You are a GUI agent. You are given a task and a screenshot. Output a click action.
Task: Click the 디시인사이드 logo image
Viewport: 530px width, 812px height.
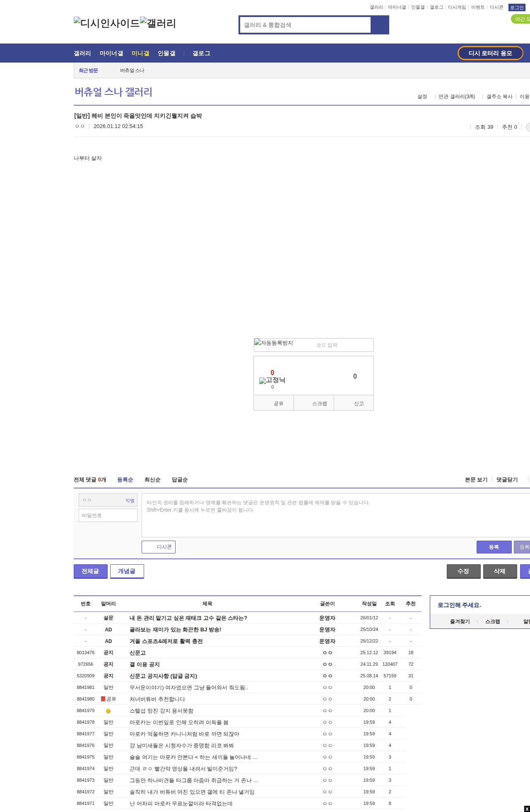pos(106,23)
